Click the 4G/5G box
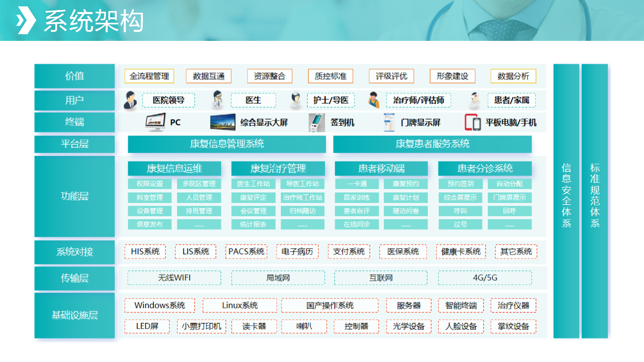 click(x=485, y=278)
